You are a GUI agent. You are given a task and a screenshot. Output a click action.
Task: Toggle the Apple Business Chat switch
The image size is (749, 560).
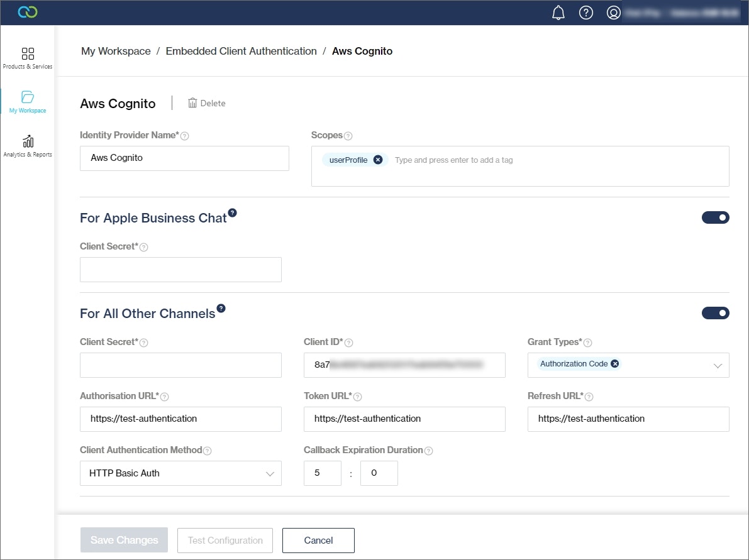(715, 217)
